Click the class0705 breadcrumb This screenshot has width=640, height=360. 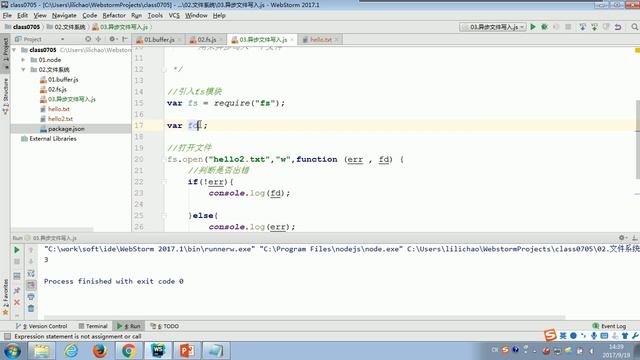[23, 27]
